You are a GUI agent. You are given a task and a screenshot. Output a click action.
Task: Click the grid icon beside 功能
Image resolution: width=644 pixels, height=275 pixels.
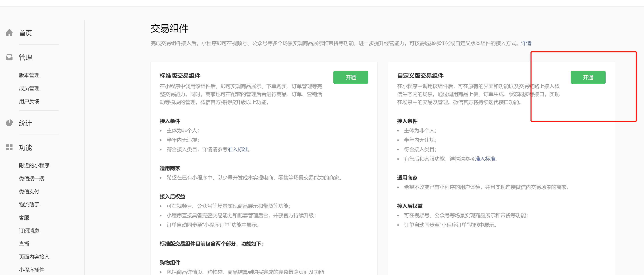9,147
